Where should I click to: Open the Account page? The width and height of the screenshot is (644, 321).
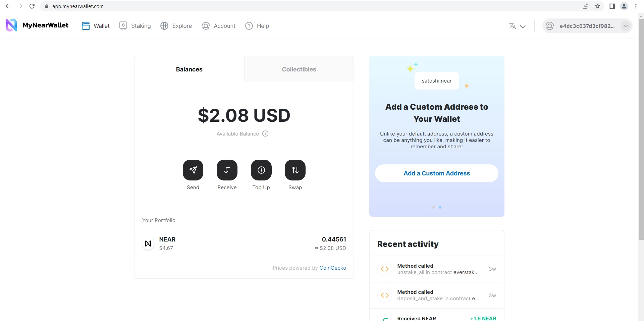pyautogui.click(x=219, y=26)
